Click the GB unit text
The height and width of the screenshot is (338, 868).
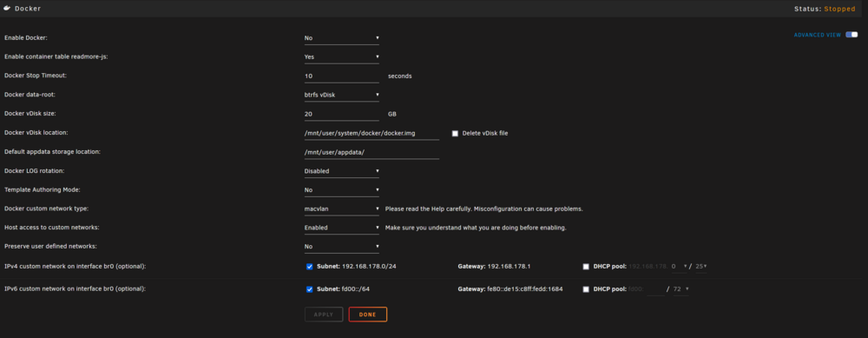[x=392, y=114]
